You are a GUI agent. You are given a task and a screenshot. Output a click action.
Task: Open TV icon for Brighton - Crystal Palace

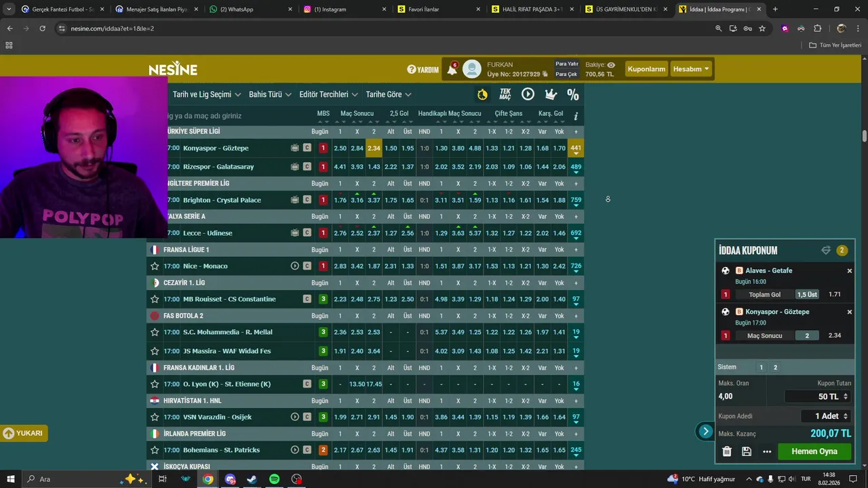tap(295, 200)
